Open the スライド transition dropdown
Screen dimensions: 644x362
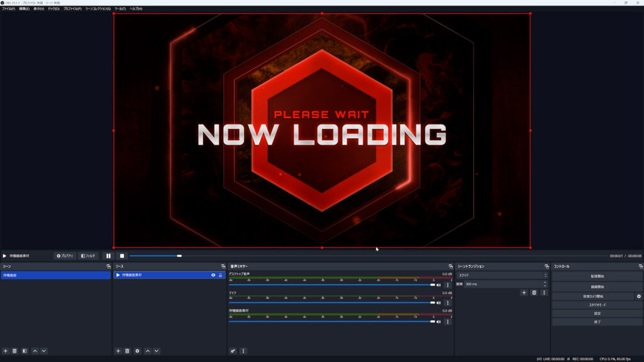(x=501, y=275)
